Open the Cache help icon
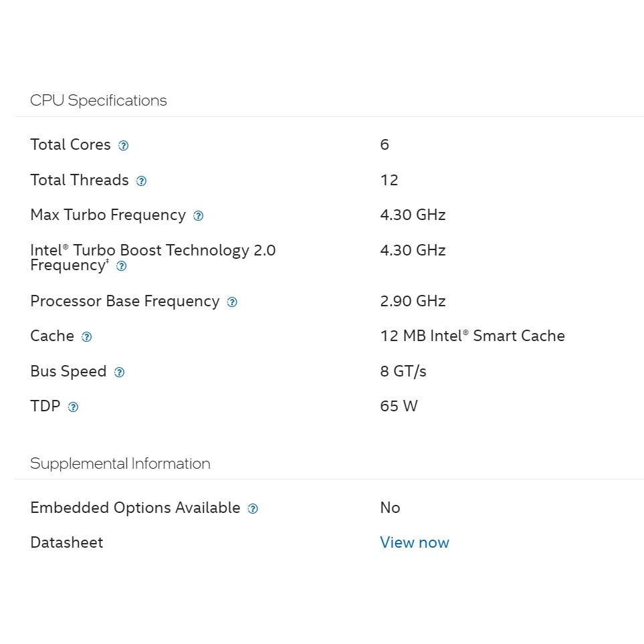This screenshot has height=644, width=644. point(86,337)
